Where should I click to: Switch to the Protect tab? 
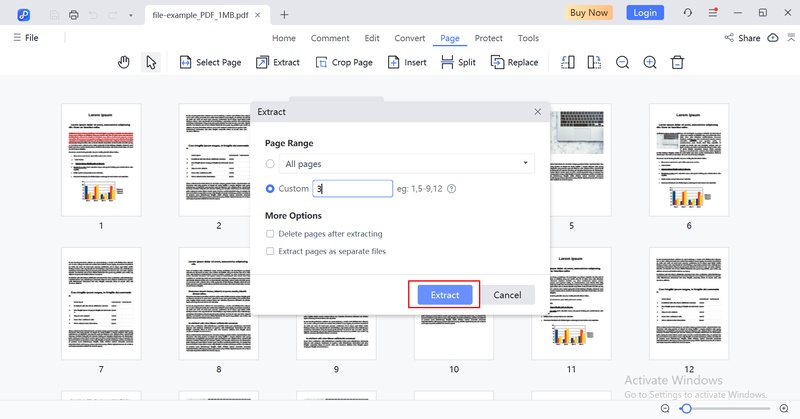point(488,38)
